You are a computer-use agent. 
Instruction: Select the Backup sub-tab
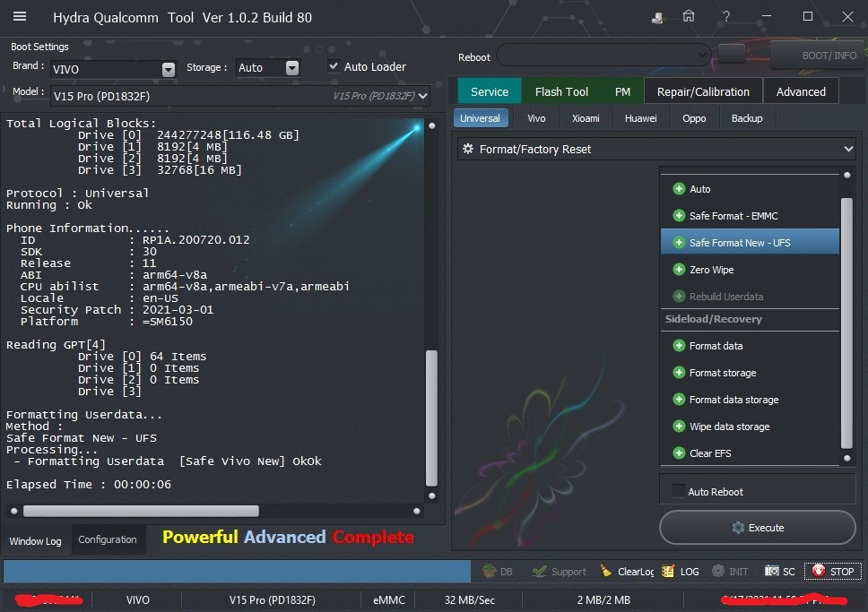(747, 118)
